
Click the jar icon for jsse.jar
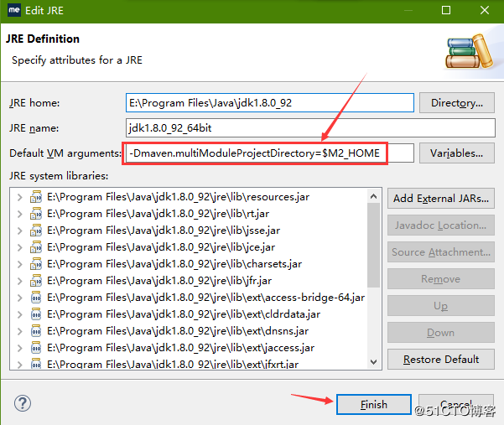[36, 231]
